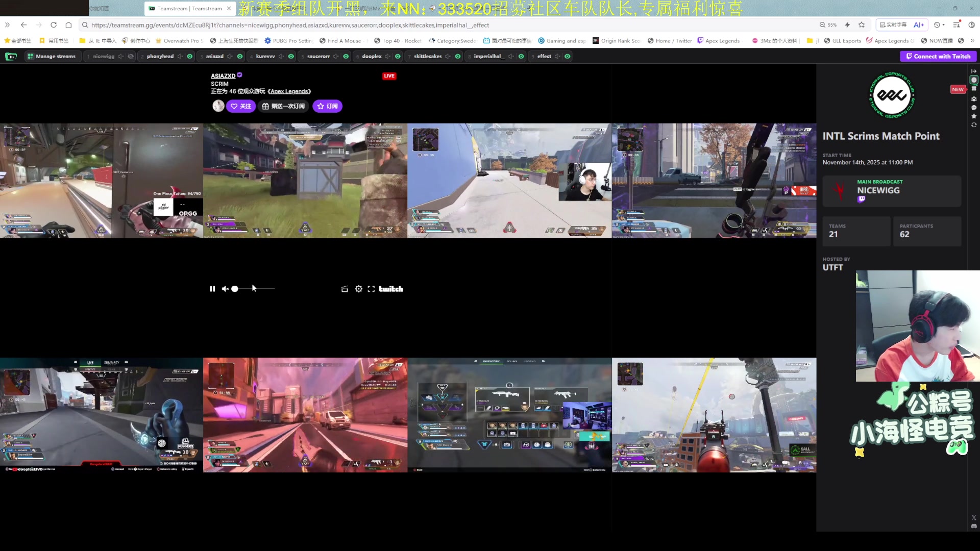The width and height of the screenshot is (980, 551).
Task: Select the Teamstream browser tab
Action: coord(189,9)
